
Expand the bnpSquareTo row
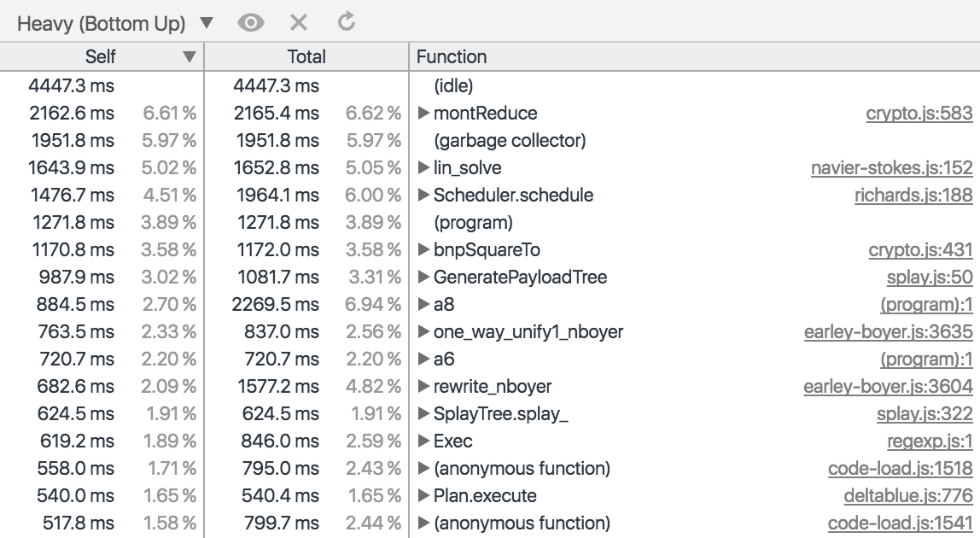click(423, 250)
